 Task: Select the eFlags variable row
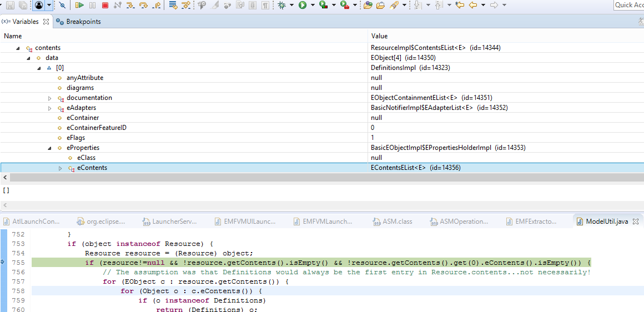322,138
